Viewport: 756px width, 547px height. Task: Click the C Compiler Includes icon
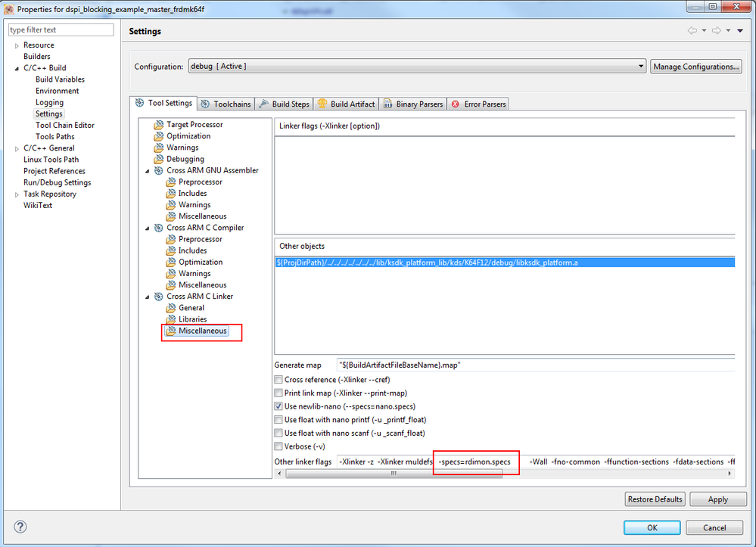[171, 250]
